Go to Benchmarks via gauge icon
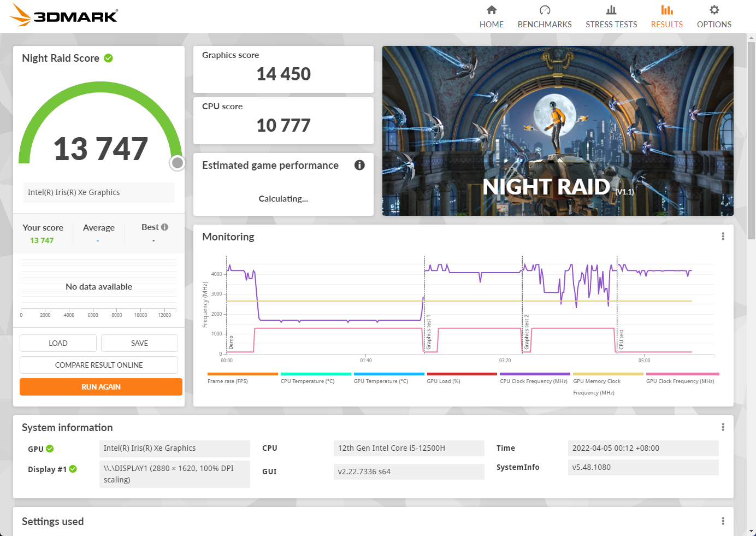756x536 pixels. click(545, 10)
